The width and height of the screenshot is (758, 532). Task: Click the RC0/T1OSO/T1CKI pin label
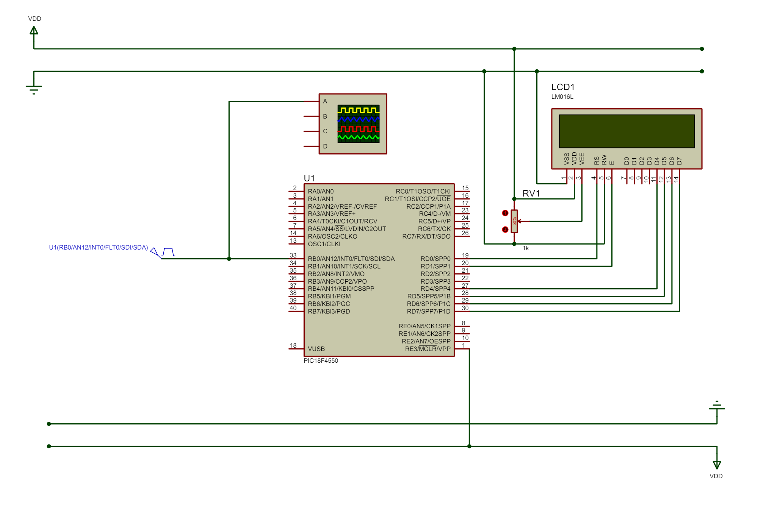(423, 191)
